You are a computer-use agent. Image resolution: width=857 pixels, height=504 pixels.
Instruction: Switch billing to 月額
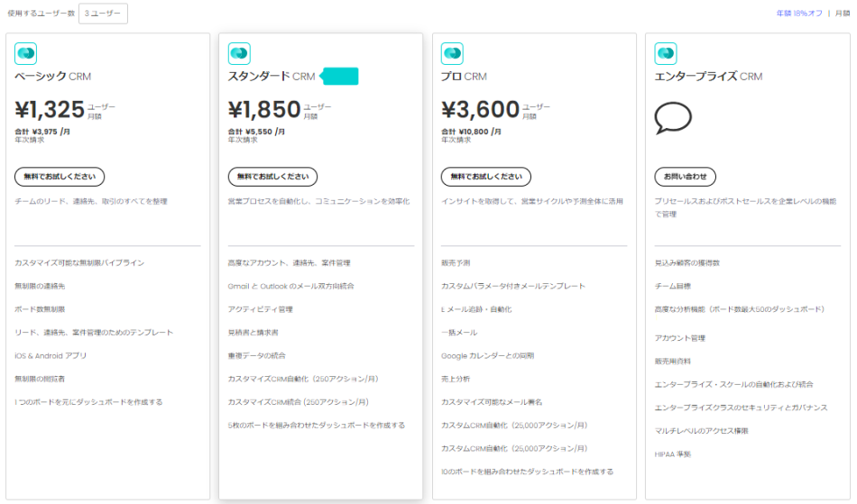842,14
